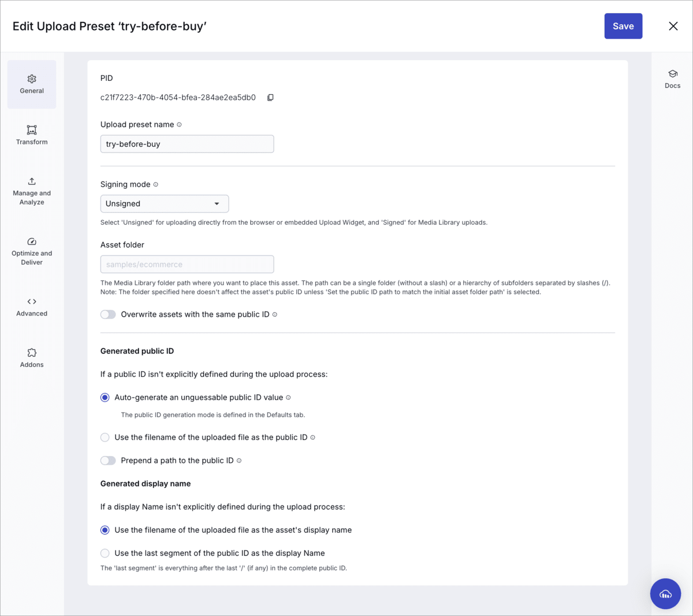Show info tooltip for Upload preset name
The width and height of the screenshot is (693, 616).
[x=179, y=125]
